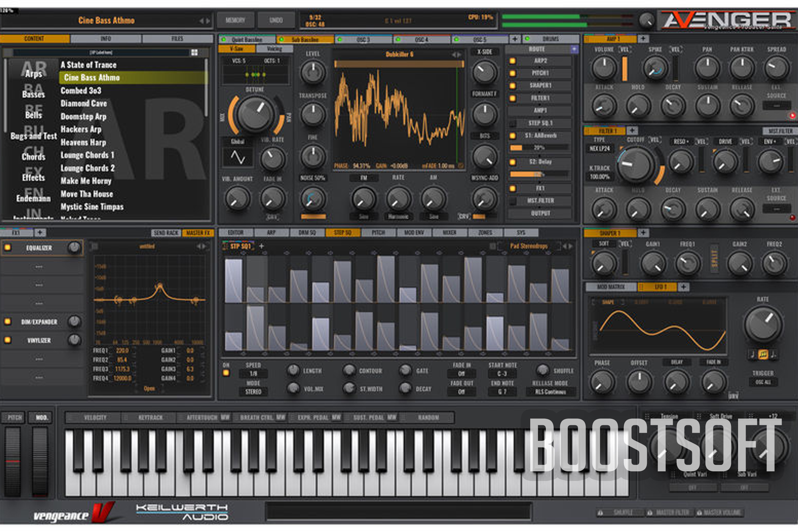
Task: Click the oscillator LEVEL knob
Action: pos(313,72)
